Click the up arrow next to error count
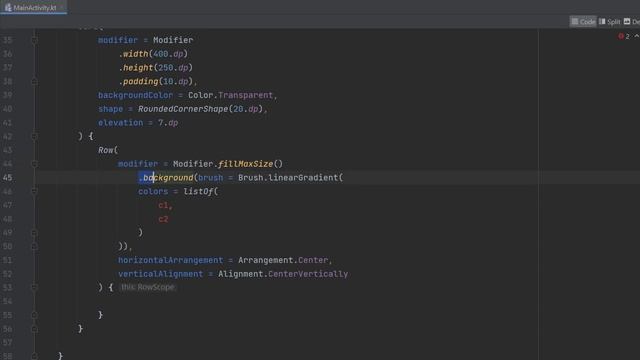 pos(636,36)
